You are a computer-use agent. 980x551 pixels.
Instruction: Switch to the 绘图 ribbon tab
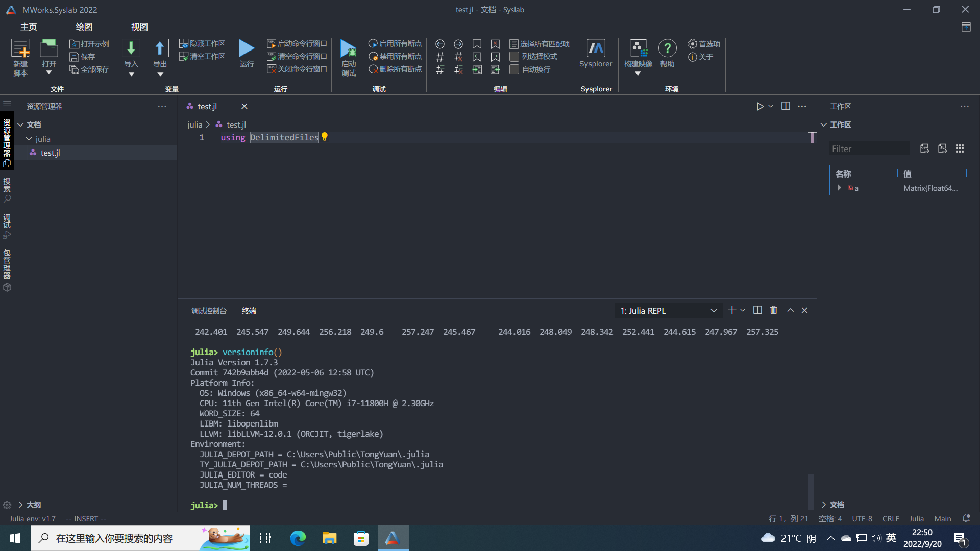click(x=84, y=27)
